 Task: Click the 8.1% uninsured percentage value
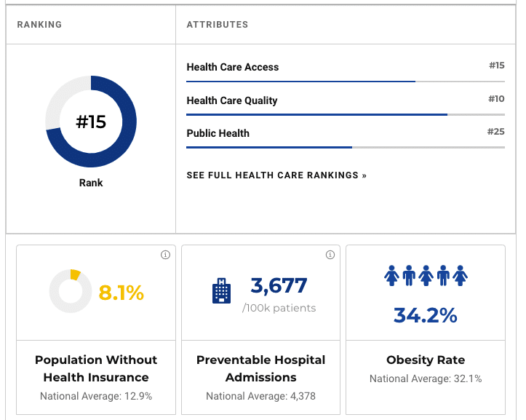coord(121,293)
